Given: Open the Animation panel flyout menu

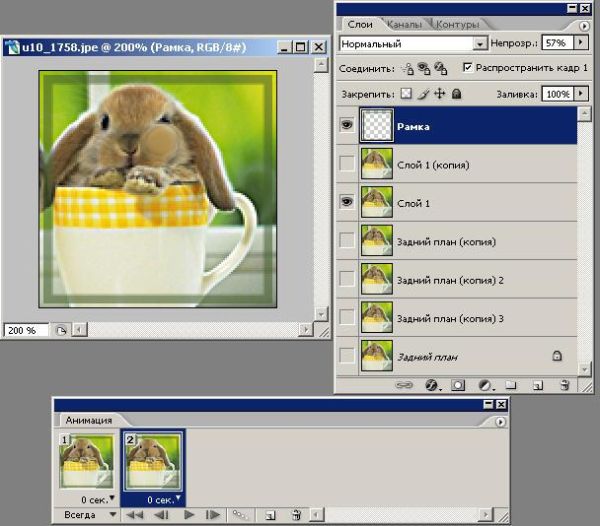Looking at the screenshot, I should point(500,422).
